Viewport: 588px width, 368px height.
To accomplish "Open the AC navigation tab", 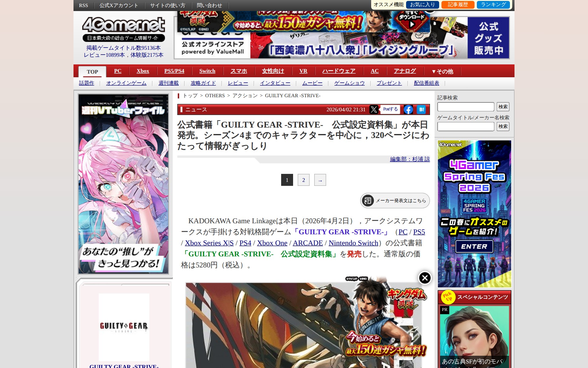I will tap(375, 71).
